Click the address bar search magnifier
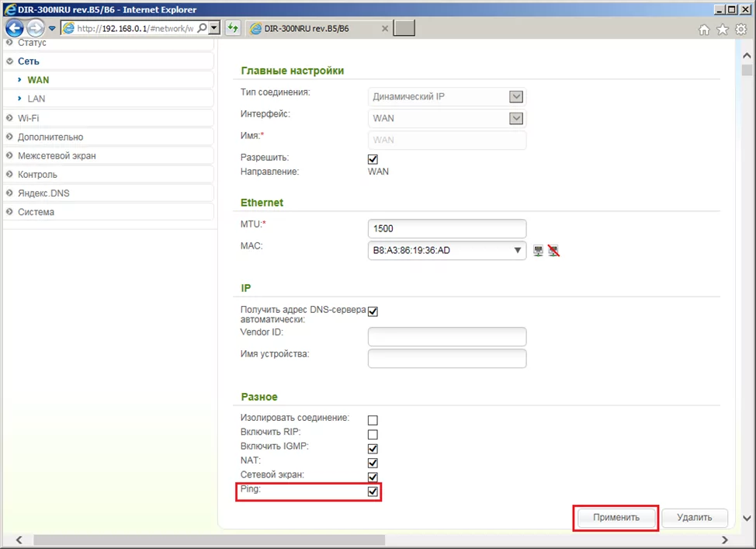Image resolution: width=756 pixels, height=549 pixels. point(203,28)
